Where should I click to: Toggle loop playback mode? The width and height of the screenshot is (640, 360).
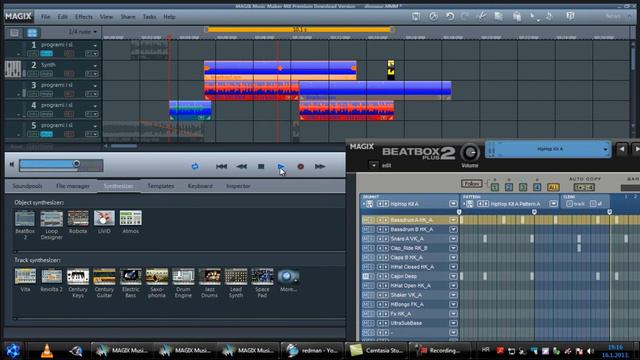[x=195, y=167]
